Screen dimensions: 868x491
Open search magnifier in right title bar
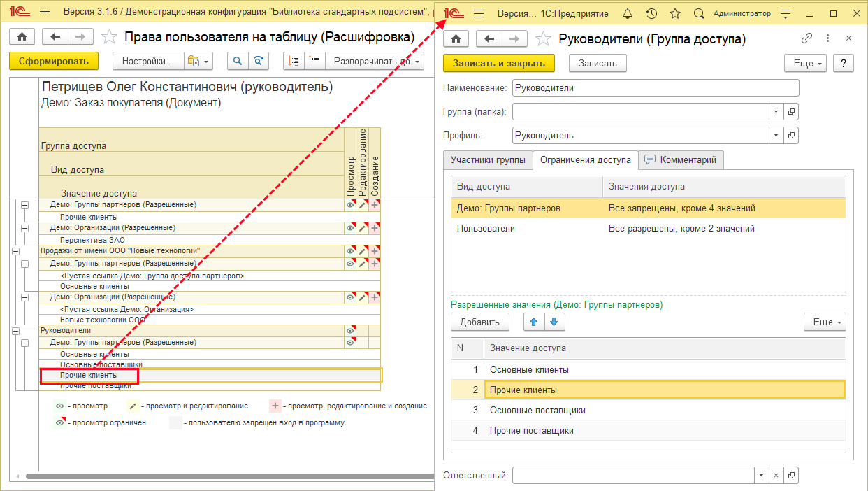click(x=699, y=13)
